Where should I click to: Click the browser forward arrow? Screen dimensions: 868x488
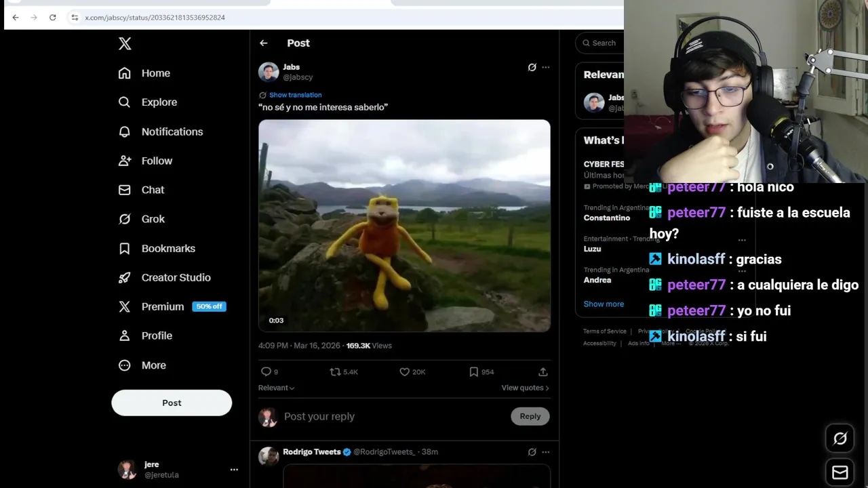click(x=34, y=18)
